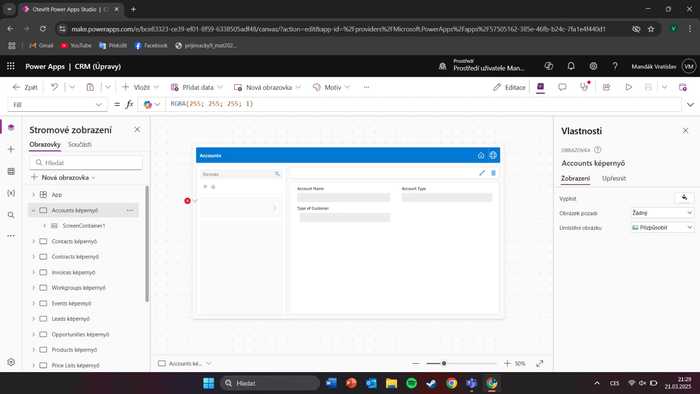The image size is (700, 394).
Task: Click the Copilot icon in header
Action: pyautogui.click(x=549, y=66)
